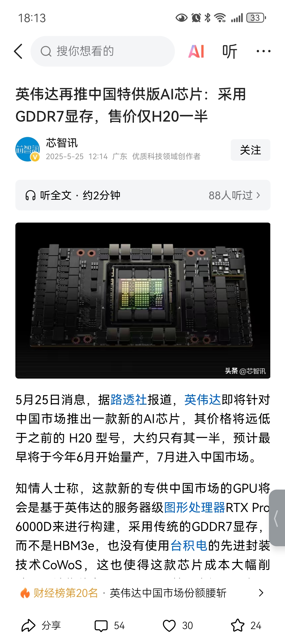Tap the headphone icon in 听全文 bar
This screenshot has width=285, height=644.
click(x=31, y=195)
